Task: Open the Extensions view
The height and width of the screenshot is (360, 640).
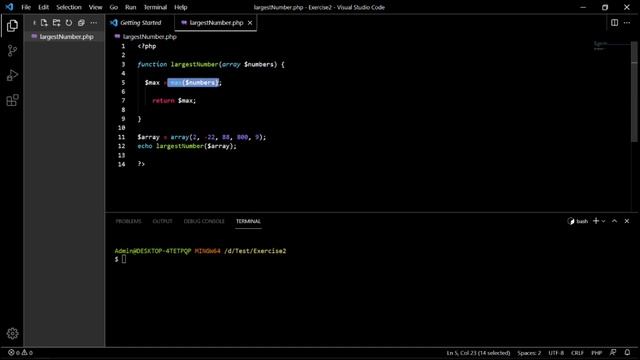Action: click(x=12, y=100)
